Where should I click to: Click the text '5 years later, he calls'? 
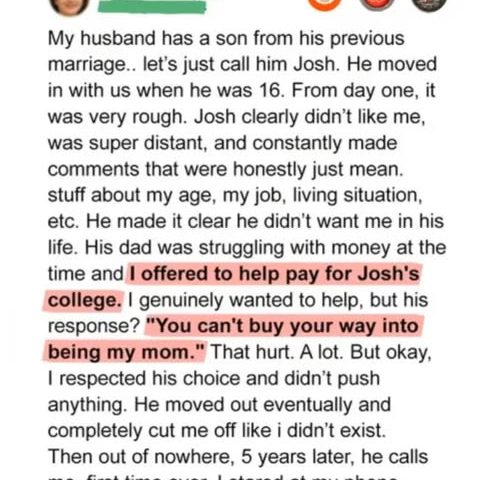[x=334, y=457]
